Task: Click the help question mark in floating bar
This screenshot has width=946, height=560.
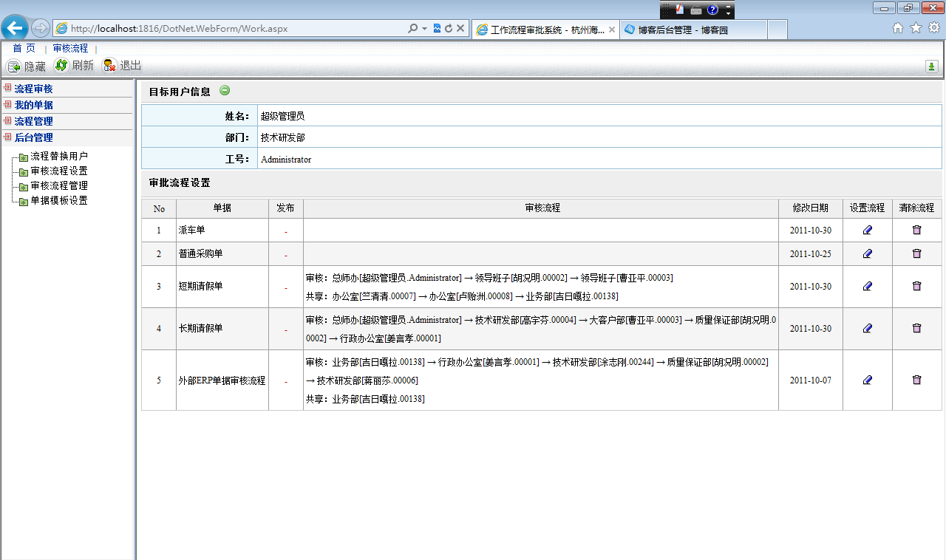Action: click(x=713, y=10)
